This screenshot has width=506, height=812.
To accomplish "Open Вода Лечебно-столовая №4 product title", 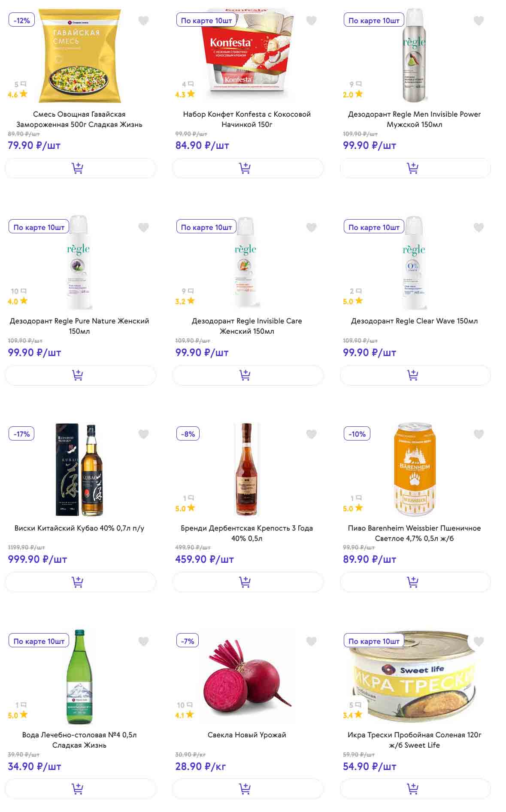I will point(79,740).
